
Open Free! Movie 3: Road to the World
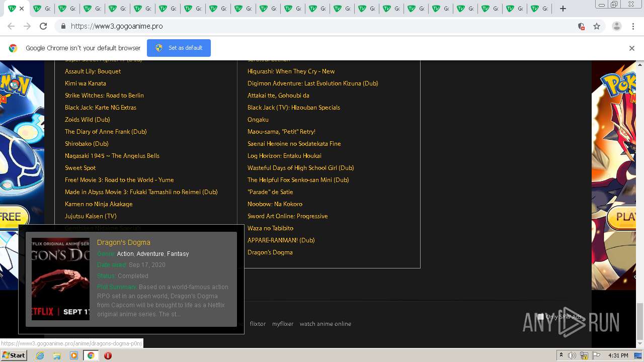pyautogui.click(x=119, y=180)
